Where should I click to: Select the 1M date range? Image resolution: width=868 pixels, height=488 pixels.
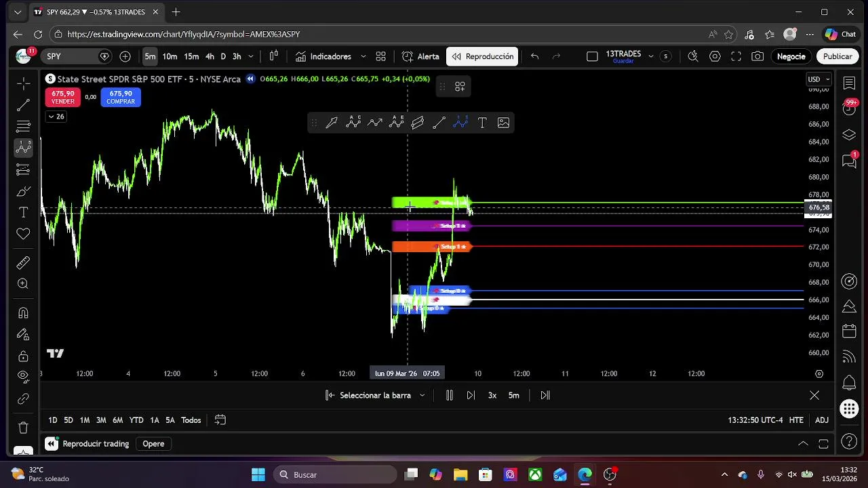pyautogui.click(x=85, y=420)
